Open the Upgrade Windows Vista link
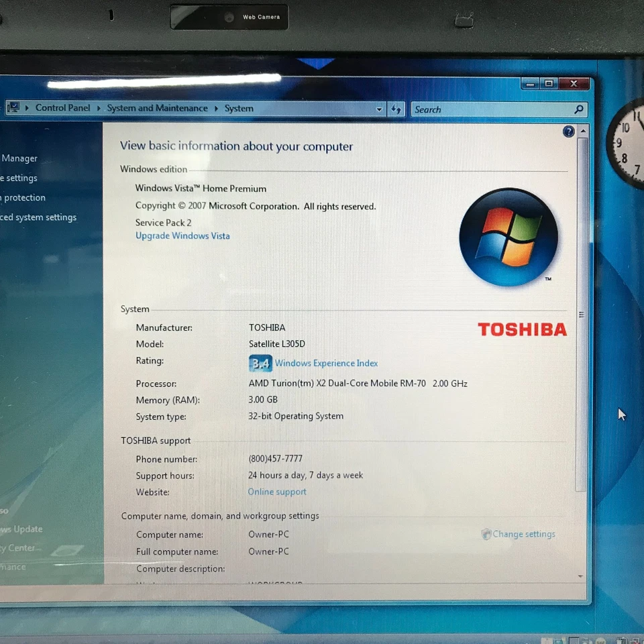Screen dimensions: 644x644 coord(182,235)
